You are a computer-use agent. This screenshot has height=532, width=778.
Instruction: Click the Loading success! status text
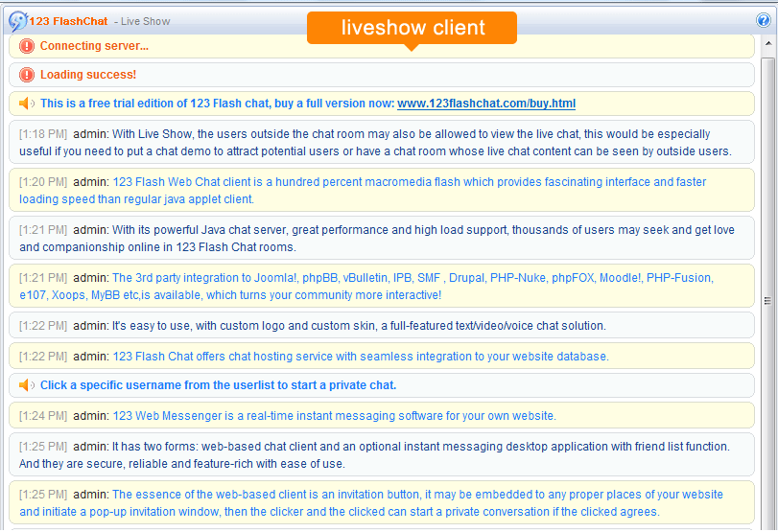coord(88,75)
